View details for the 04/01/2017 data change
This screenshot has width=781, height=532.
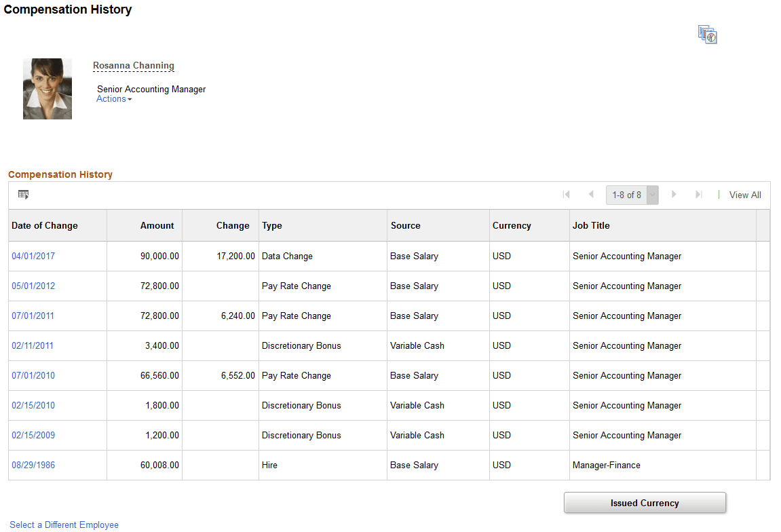click(x=33, y=256)
